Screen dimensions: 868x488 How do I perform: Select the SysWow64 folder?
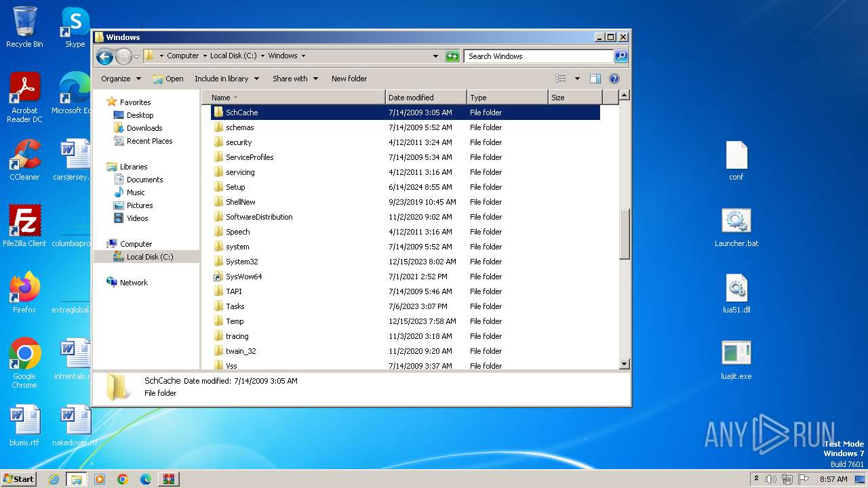[x=405, y=277]
